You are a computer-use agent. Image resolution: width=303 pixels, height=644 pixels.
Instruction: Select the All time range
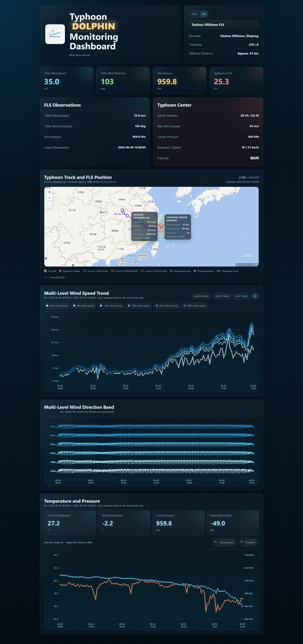coord(255,296)
